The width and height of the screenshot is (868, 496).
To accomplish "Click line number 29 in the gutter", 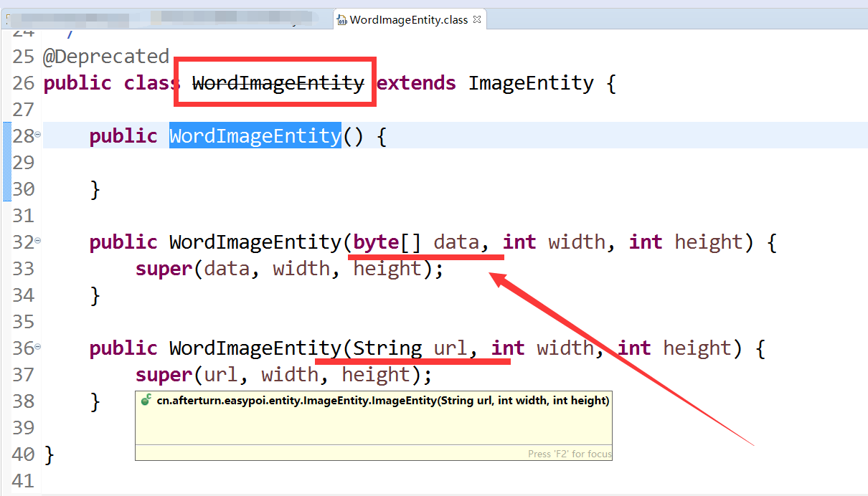I will pos(23,163).
